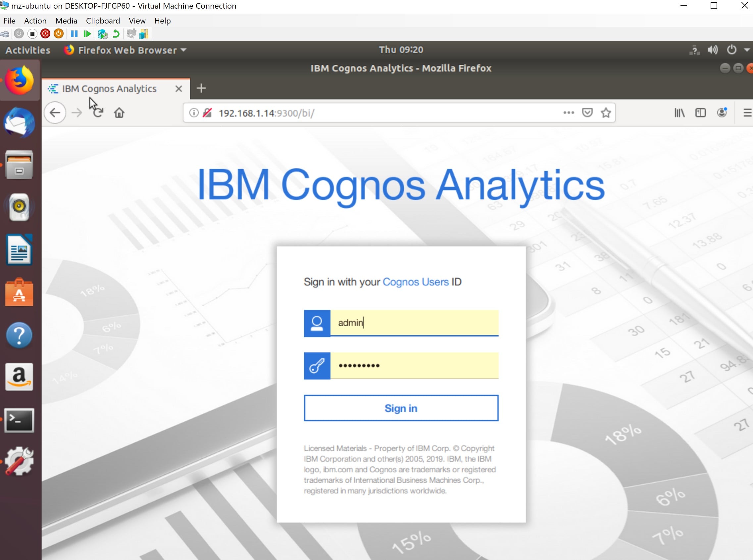This screenshot has width=753, height=560.
Task: Click the Sign in button
Action: 401,408
